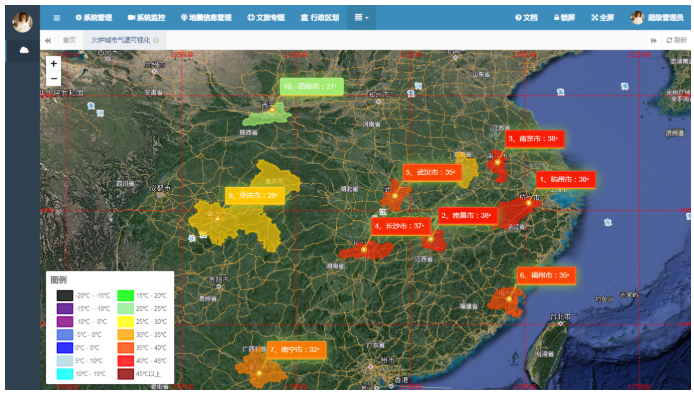The image size is (694, 393).
Task: Zoom out the map with minus button
Action: (54, 79)
